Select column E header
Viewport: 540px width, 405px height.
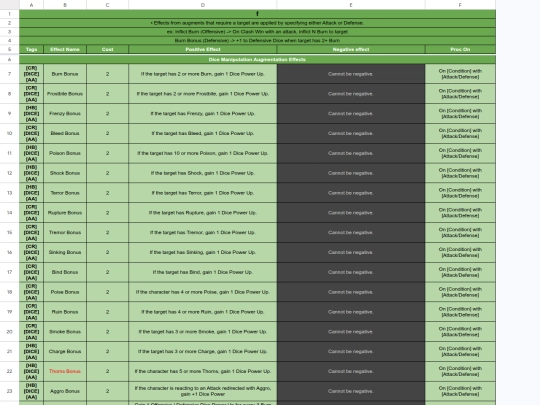pyautogui.click(x=351, y=5)
